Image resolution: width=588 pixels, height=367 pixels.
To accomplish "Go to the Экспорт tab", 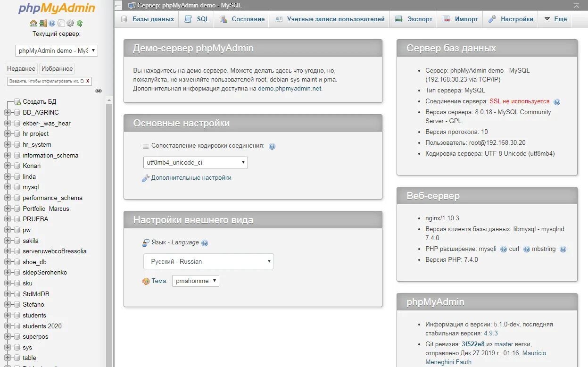I will (414, 19).
